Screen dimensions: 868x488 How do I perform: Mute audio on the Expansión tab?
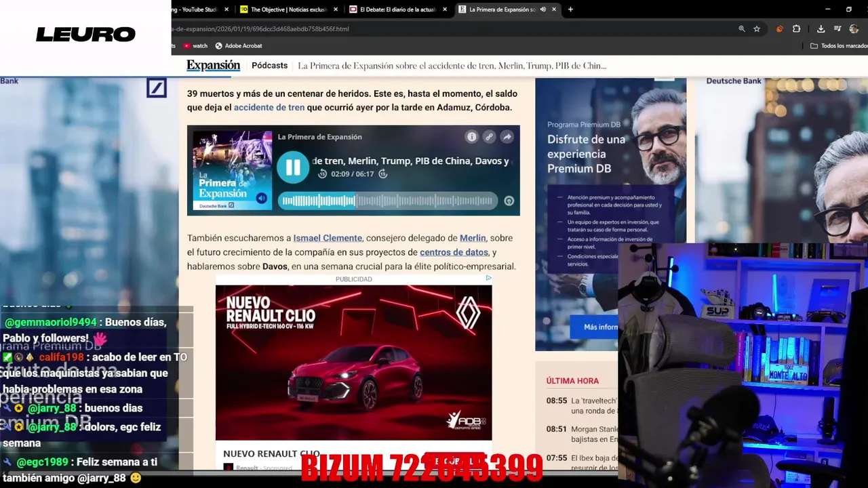tap(542, 9)
